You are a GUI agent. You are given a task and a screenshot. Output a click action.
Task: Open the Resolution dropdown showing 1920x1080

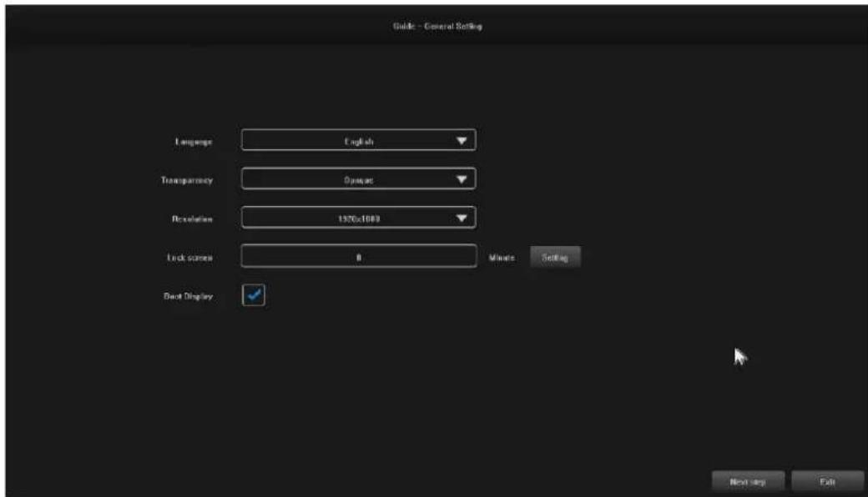pyautogui.click(x=358, y=218)
